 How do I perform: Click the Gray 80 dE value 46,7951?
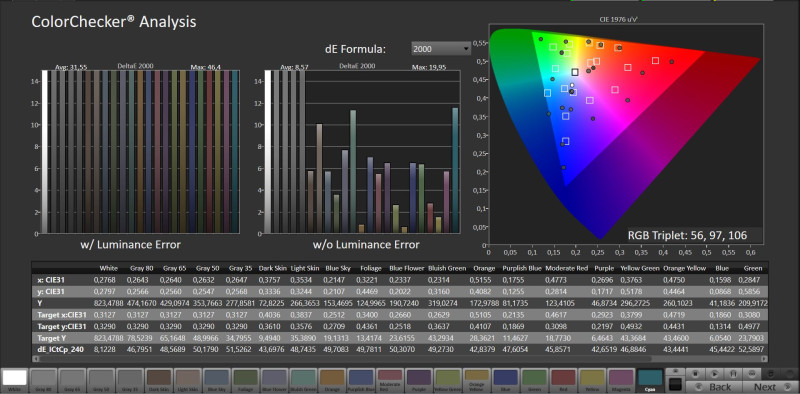click(x=140, y=350)
